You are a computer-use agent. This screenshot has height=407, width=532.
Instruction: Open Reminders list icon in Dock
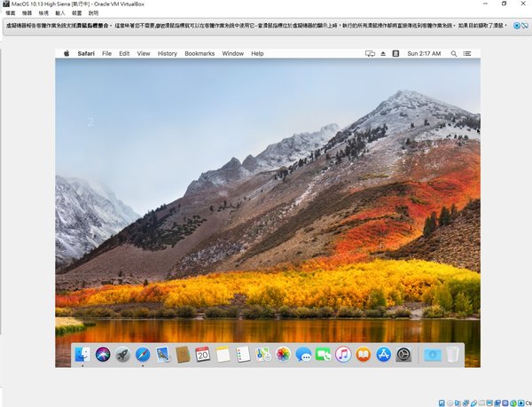[243, 355]
